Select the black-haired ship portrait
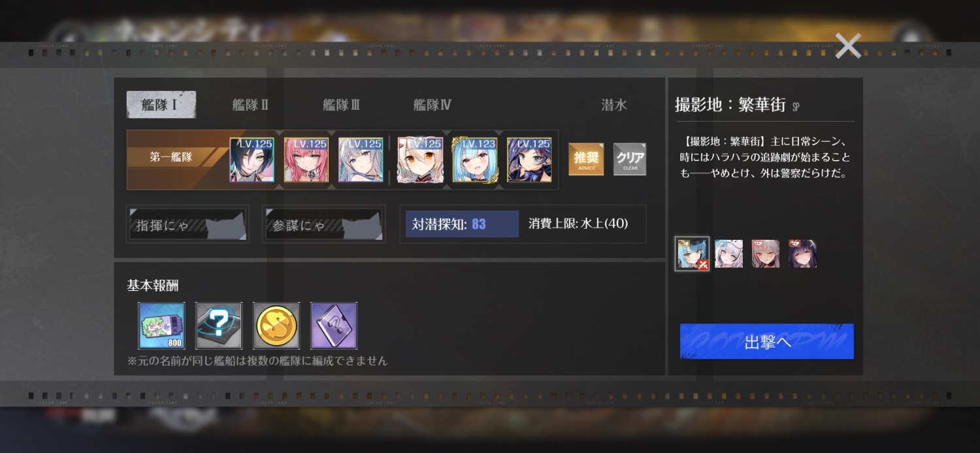980x453 pixels. tap(252, 159)
